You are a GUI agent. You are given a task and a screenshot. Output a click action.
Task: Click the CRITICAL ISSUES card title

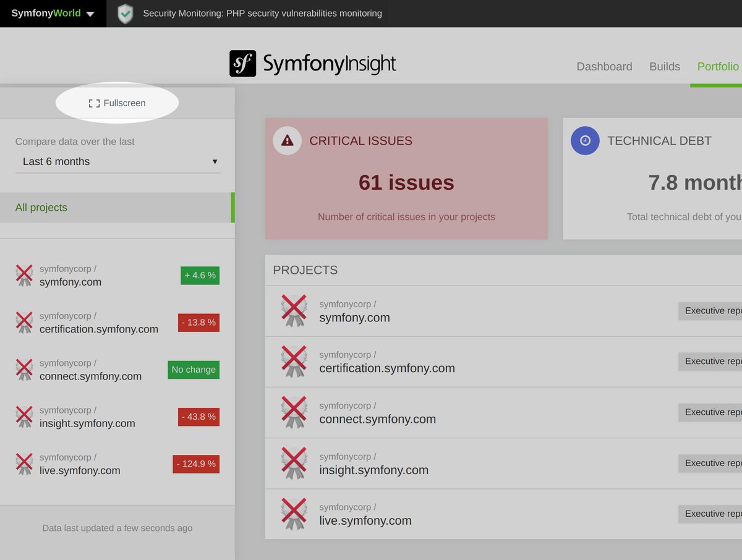tap(360, 141)
